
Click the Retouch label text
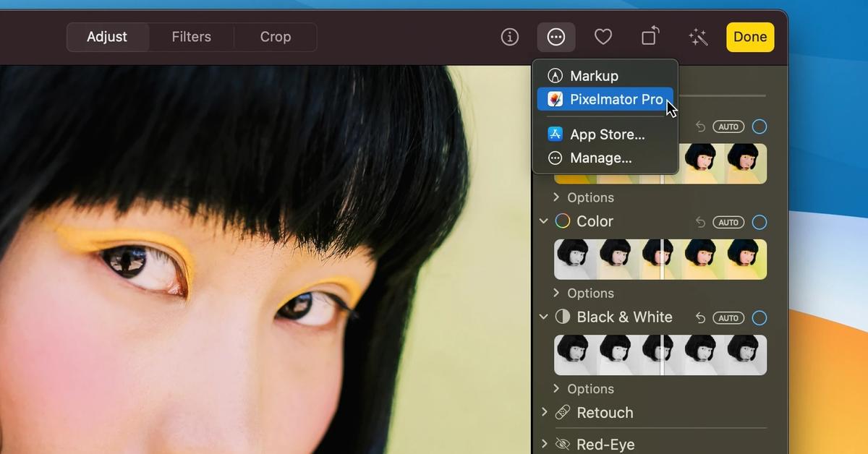[605, 413]
